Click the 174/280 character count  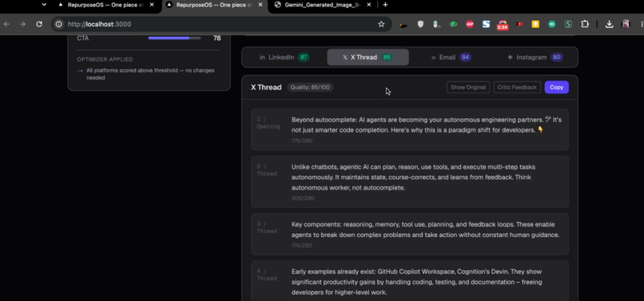click(x=302, y=246)
